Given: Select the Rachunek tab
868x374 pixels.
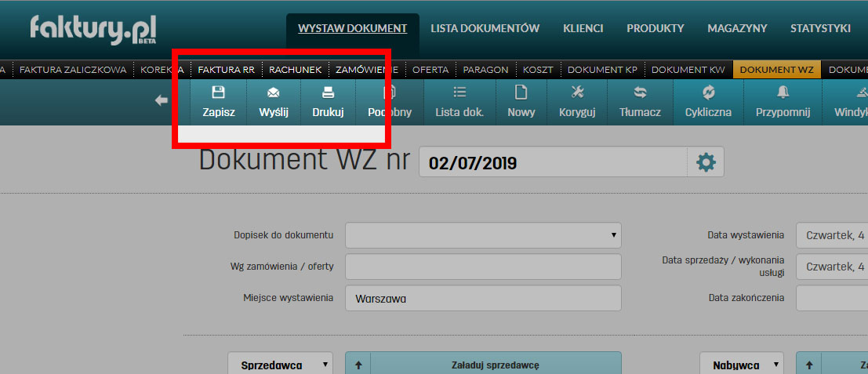Looking at the screenshot, I should 295,70.
